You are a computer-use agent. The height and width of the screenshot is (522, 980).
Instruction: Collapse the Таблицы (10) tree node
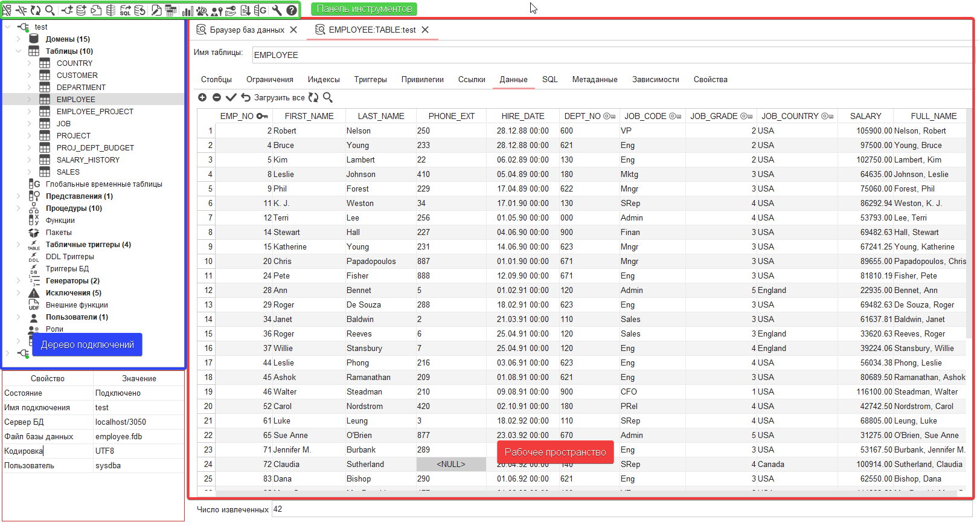coord(18,51)
